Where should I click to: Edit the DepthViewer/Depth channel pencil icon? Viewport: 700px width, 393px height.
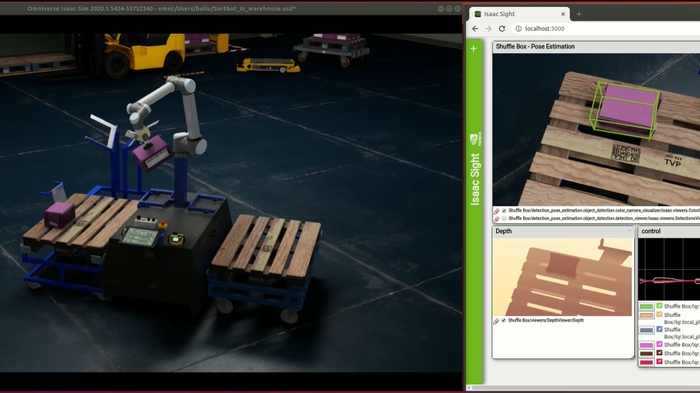click(x=496, y=321)
